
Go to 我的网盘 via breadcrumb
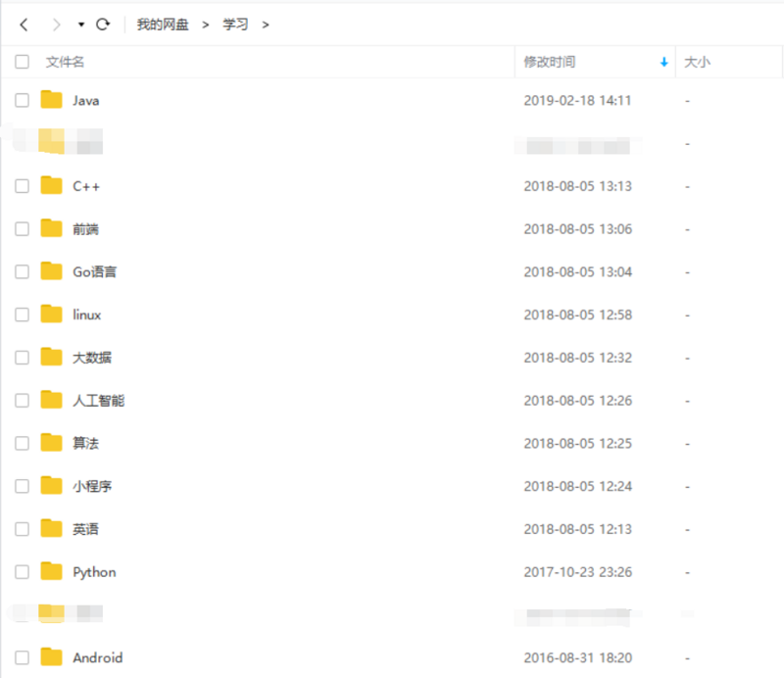tap(162, 24)
